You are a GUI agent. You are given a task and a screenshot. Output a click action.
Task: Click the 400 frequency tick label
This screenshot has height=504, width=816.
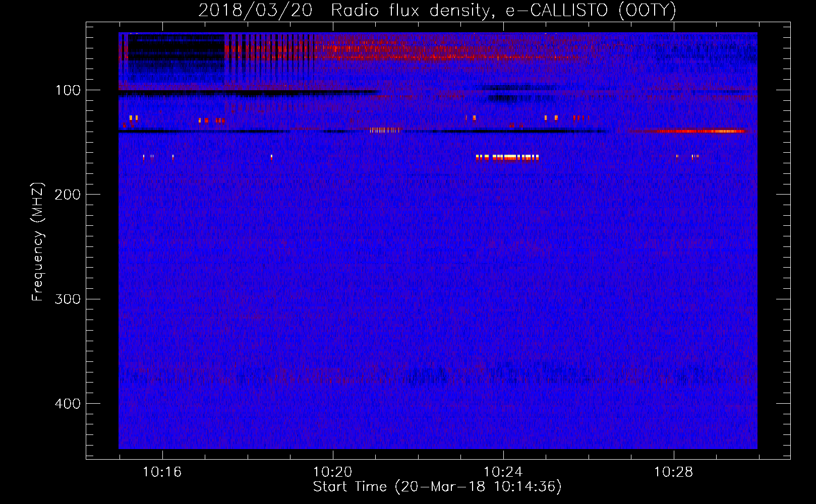coord(68,404)
